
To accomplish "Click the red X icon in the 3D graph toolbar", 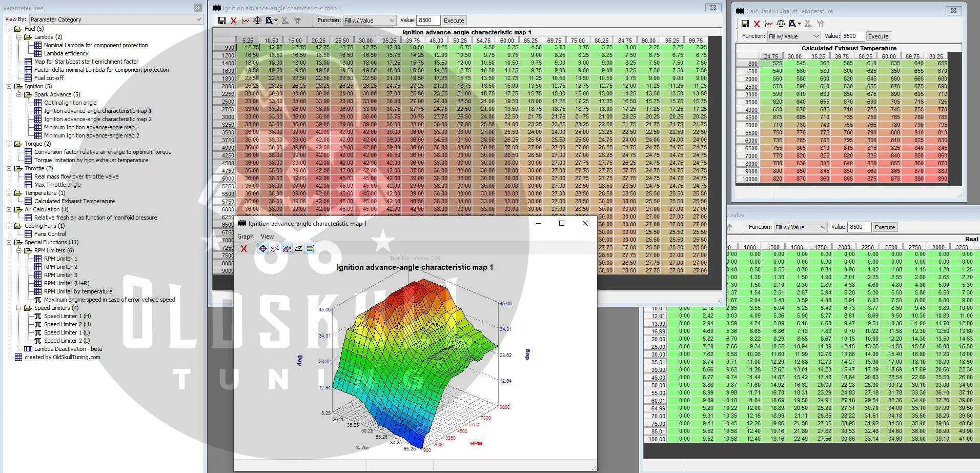I will tap(244, 249).
